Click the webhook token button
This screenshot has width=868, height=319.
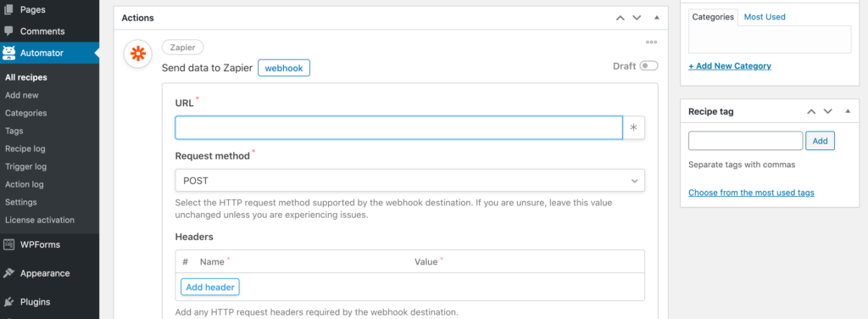tap(284, 68)
